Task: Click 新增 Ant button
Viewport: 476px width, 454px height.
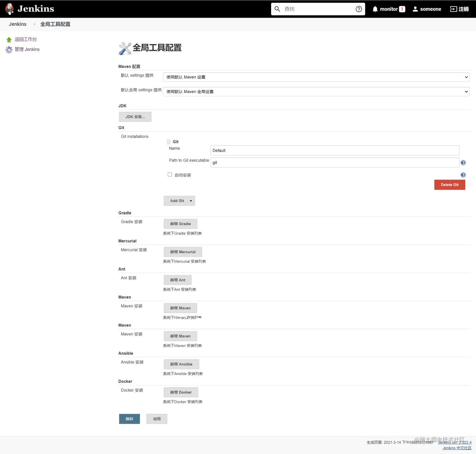Action: [x=178, y=280]
